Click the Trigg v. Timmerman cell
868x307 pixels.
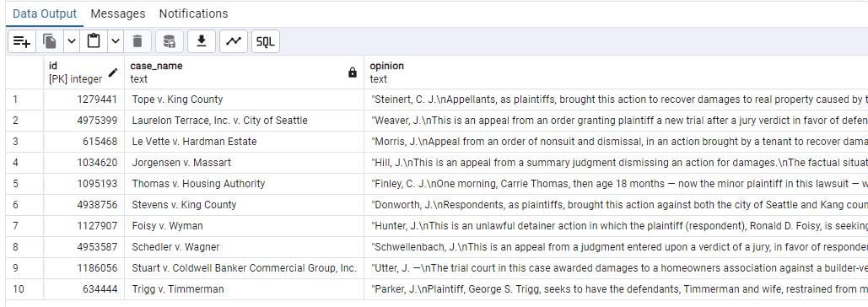click(x=244, y=288)
